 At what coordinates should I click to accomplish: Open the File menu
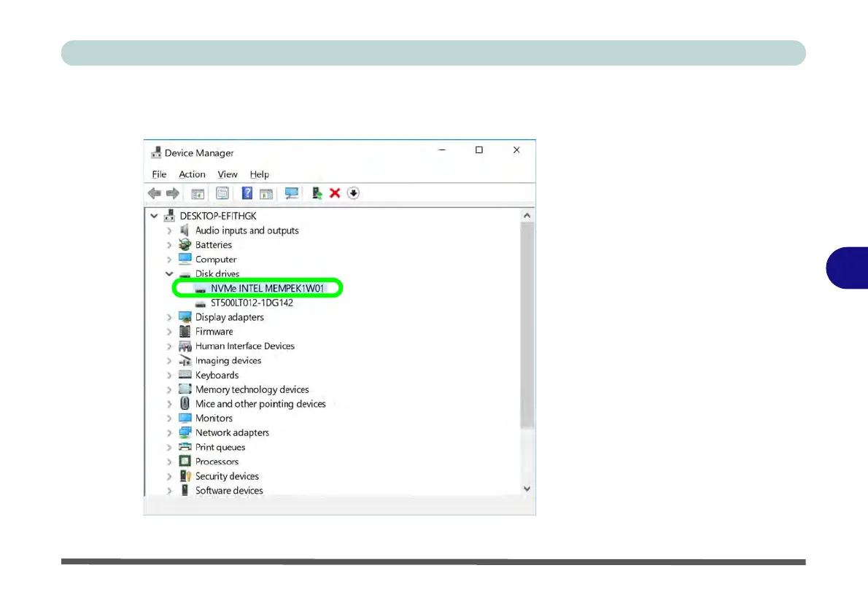pos(160,174)
